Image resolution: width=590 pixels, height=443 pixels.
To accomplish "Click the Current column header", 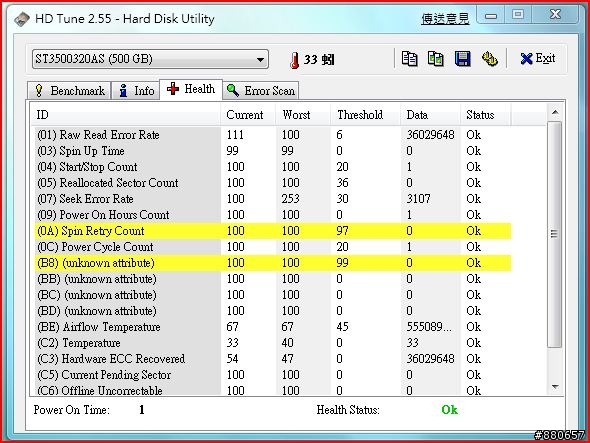I will pos(248,115).
